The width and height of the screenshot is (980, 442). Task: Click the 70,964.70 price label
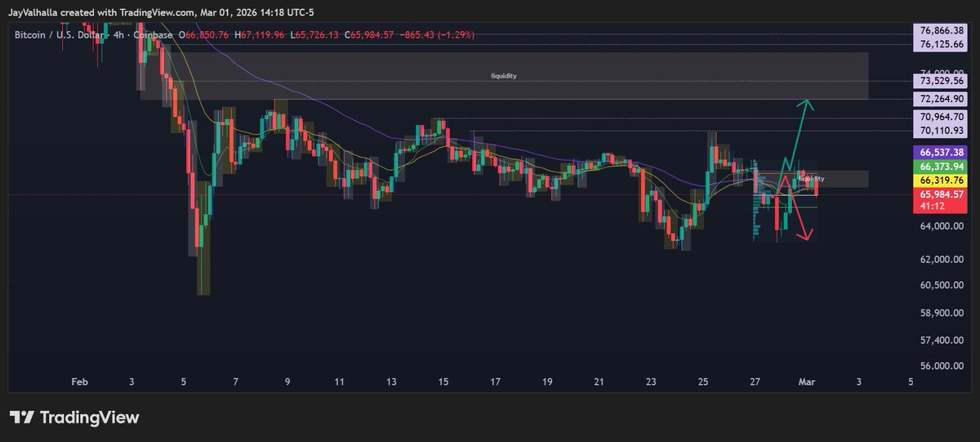942,117
